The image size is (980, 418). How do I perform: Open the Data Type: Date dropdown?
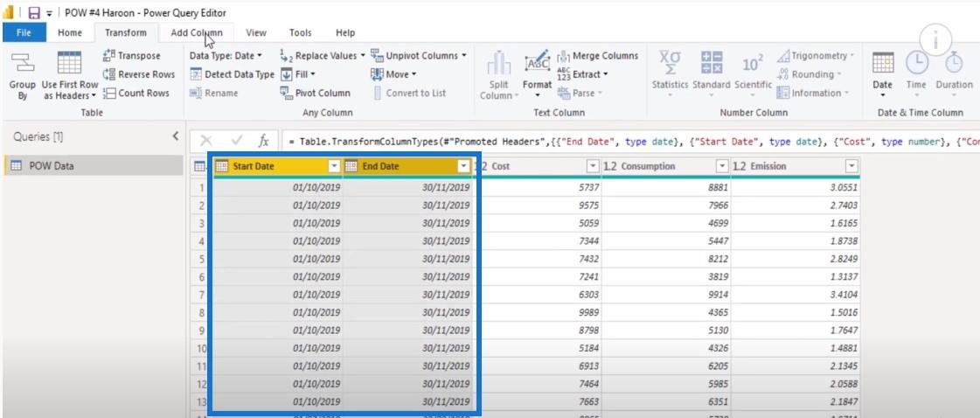point(226,56)
